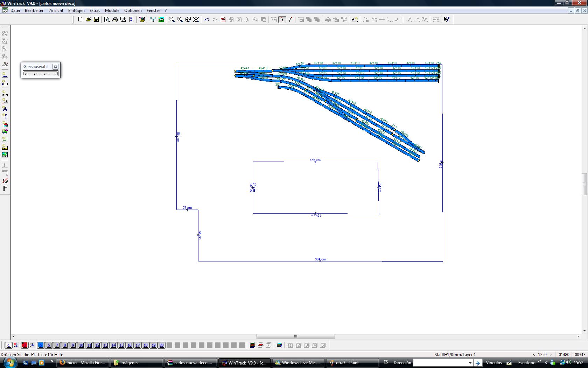
Task: Open print preview
Action: 107,20
